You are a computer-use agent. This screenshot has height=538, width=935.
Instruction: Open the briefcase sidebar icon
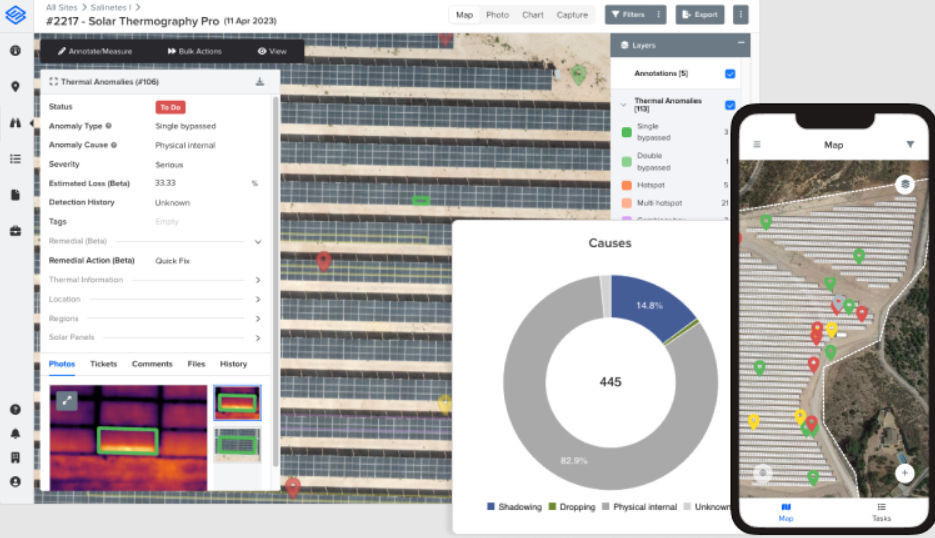click(x=16, y=231)
